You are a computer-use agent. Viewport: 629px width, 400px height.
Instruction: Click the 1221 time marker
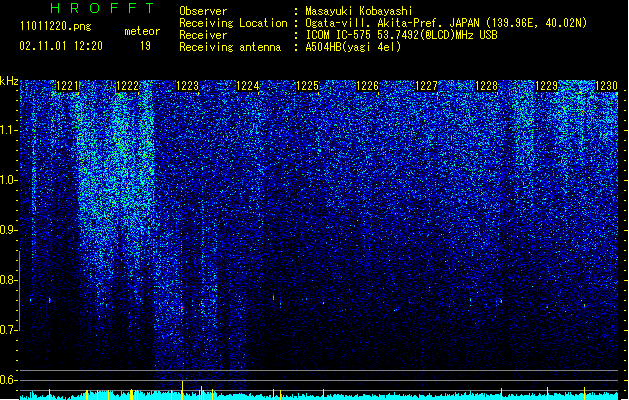pyautogui.click(x=67, y=86)
